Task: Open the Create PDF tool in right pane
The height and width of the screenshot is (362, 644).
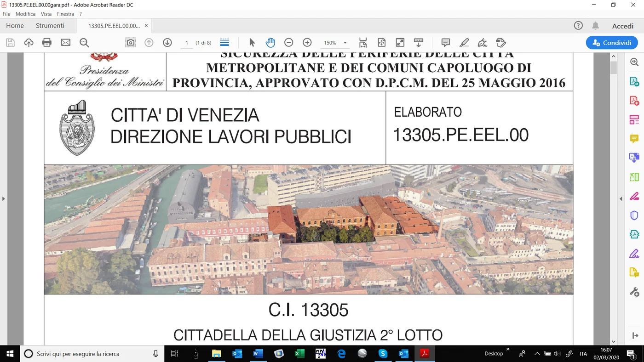Action: (634, 101)
